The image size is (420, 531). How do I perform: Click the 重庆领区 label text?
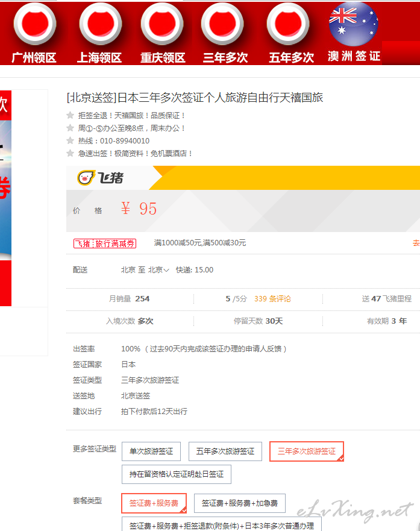163,58
